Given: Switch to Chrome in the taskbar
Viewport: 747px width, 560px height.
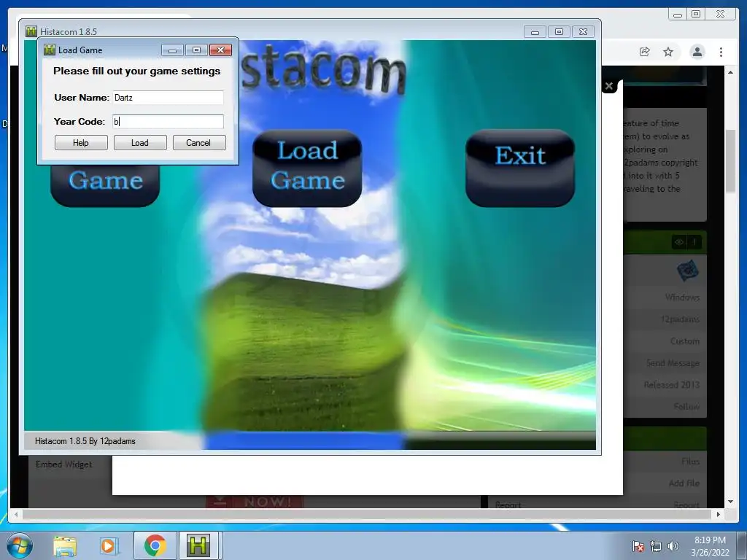Looking at the screenshot, I should point(155,545).
